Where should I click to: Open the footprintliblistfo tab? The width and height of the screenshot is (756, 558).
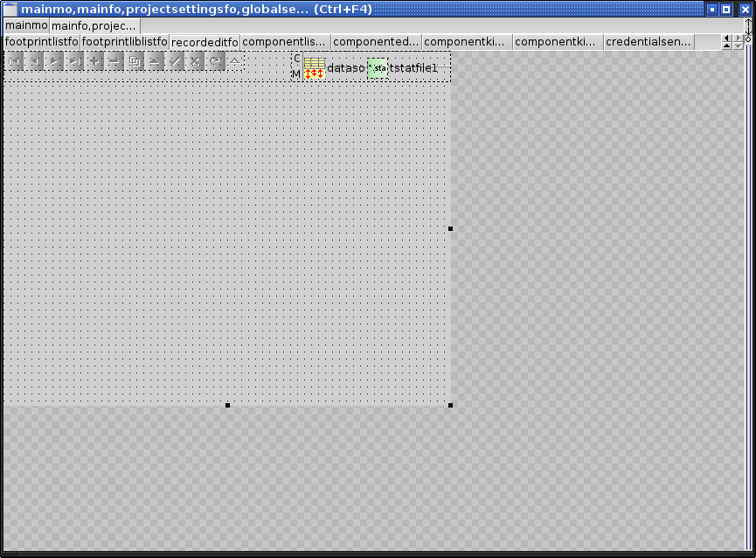(124, 42)
